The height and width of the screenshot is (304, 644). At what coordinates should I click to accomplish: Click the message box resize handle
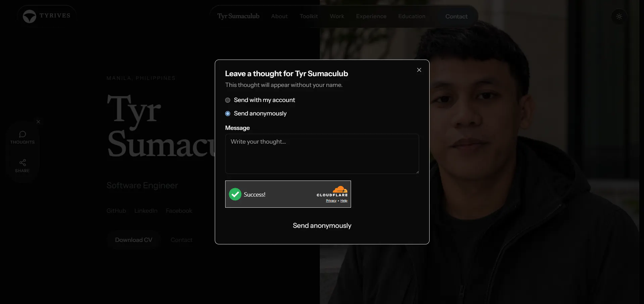(x=417, y=172)
